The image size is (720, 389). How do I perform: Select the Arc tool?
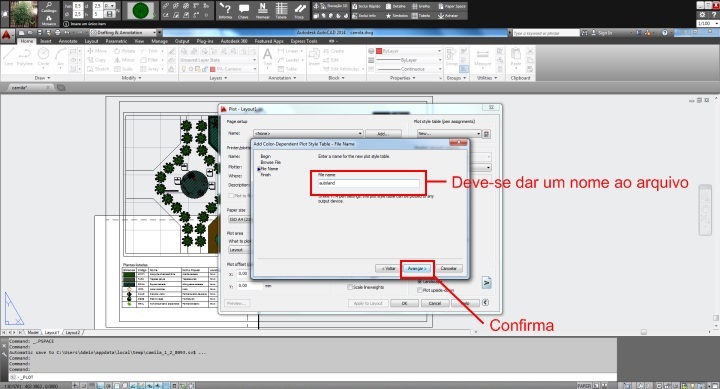60,57
